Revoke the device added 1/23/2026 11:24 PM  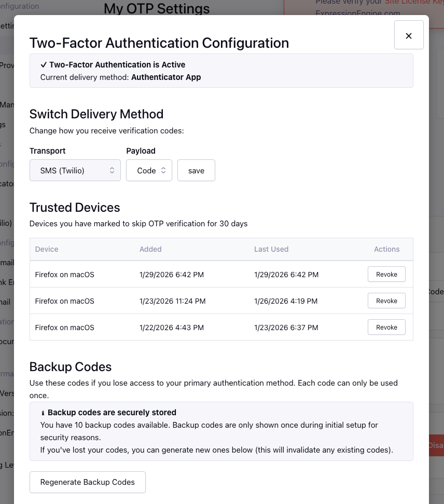(x=386, y=301)
